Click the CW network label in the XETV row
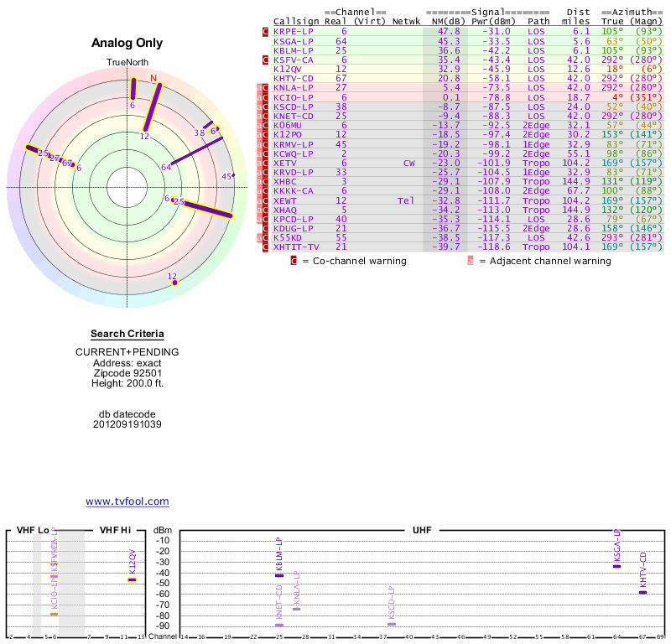 pyautogui.click(x=409, y=163)
